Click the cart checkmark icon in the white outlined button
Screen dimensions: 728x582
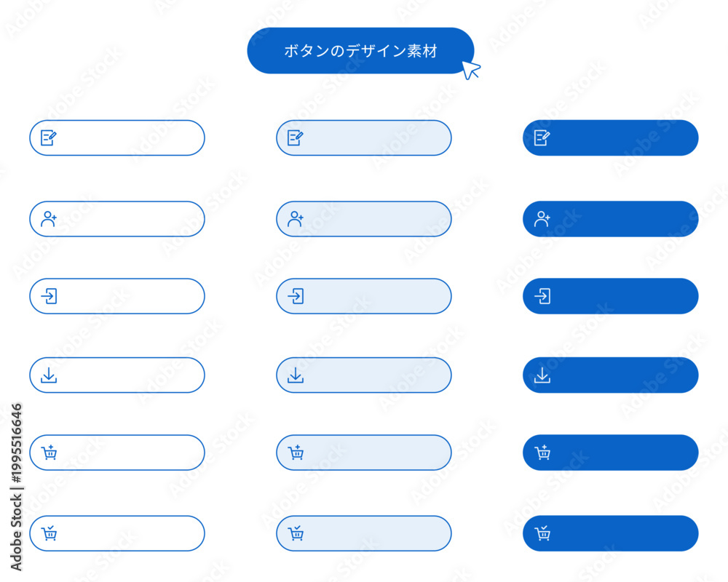(x=49, y=533)
